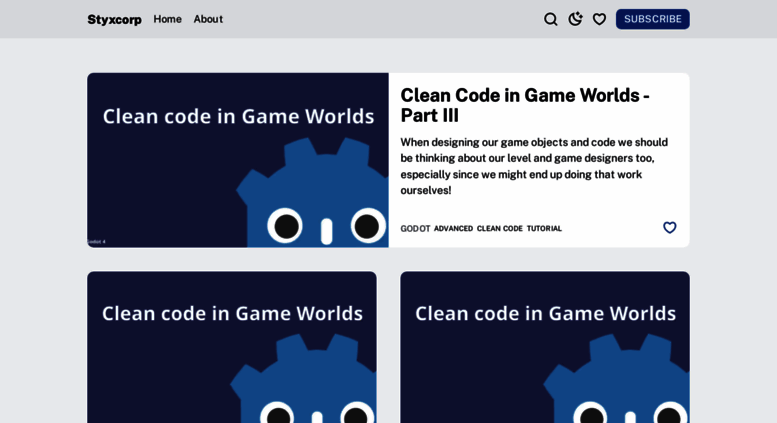Select the ADVANCED tag
The width and height of the screenshot is (777, 423).
click(x=453, y=228)
